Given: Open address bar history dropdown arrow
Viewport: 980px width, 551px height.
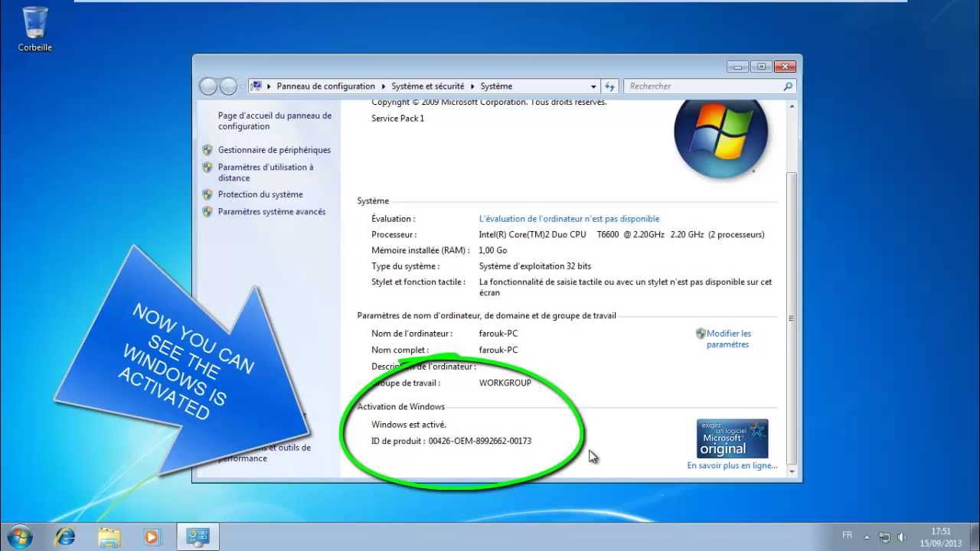Looking at the screenshot, I should [593, 86].
